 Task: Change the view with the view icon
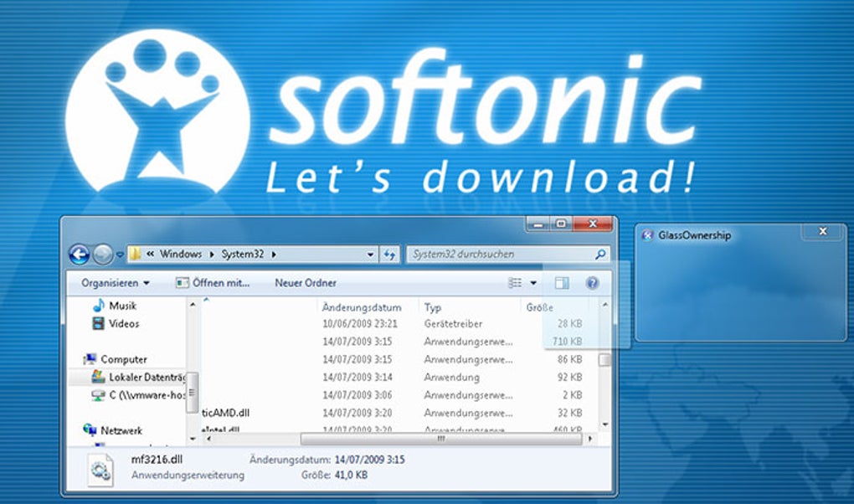(x=515, y=283)
